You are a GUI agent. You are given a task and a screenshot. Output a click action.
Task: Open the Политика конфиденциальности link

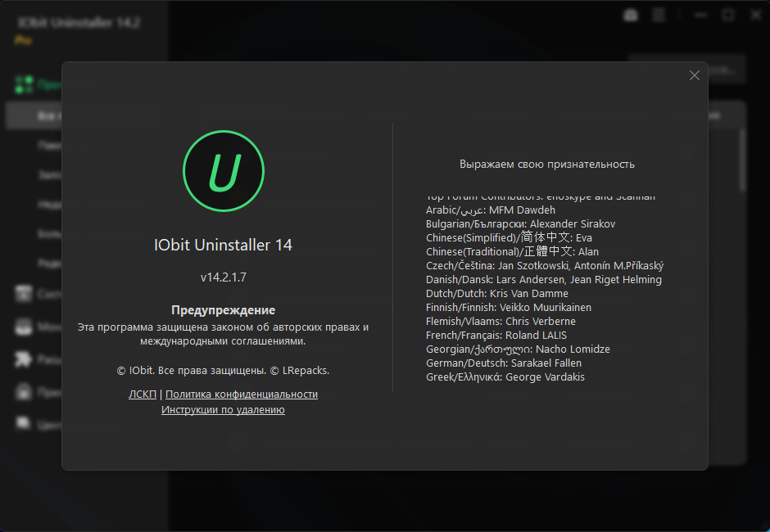pyautogui.click(x=242, y=394)
